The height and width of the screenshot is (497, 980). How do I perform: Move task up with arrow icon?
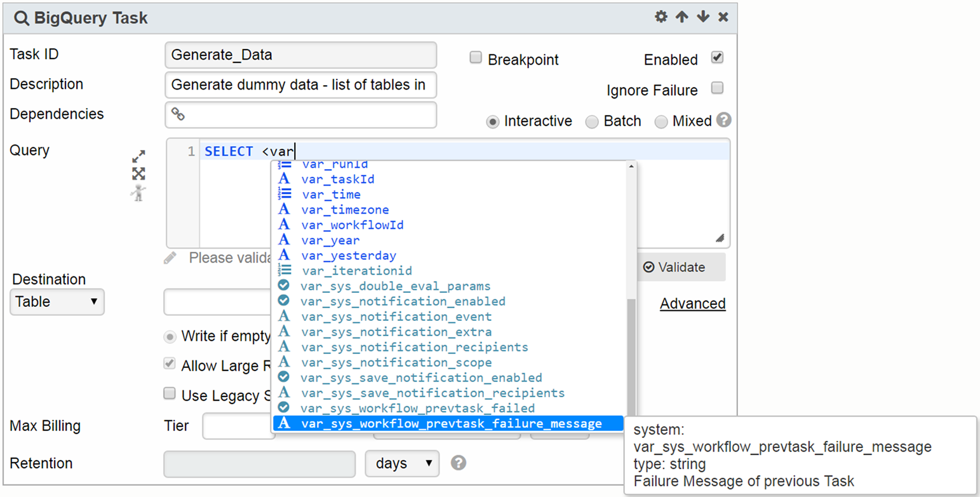click(x=682, y=17)
